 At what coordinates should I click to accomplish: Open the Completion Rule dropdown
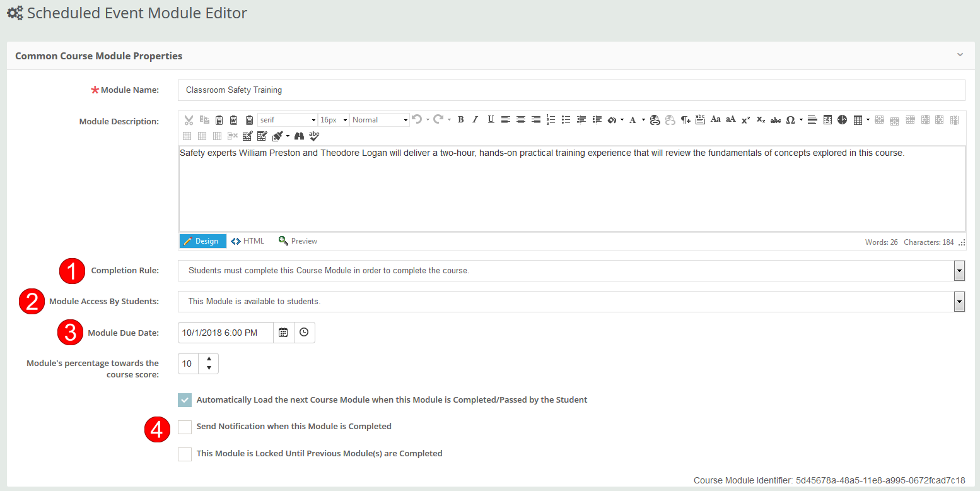(x=959, y=270)
